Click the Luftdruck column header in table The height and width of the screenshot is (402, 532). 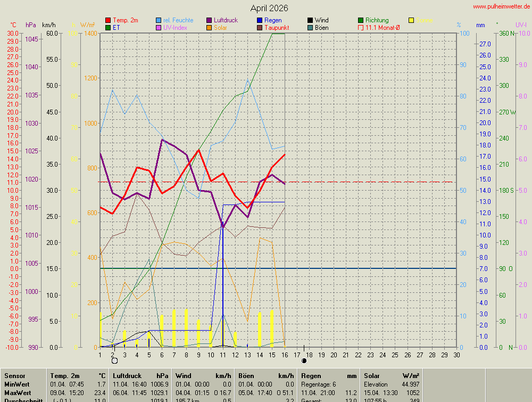[127, 376]
